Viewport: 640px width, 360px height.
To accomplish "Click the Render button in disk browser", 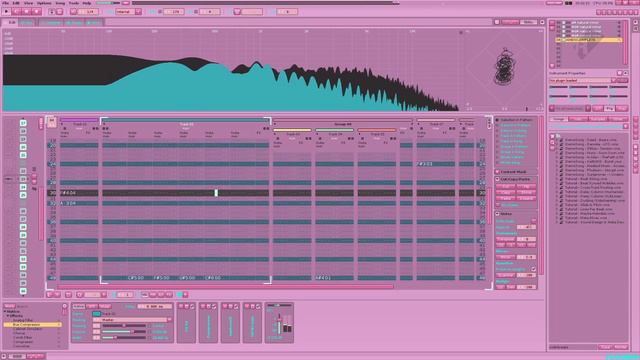I will click(x=620, y=347).
